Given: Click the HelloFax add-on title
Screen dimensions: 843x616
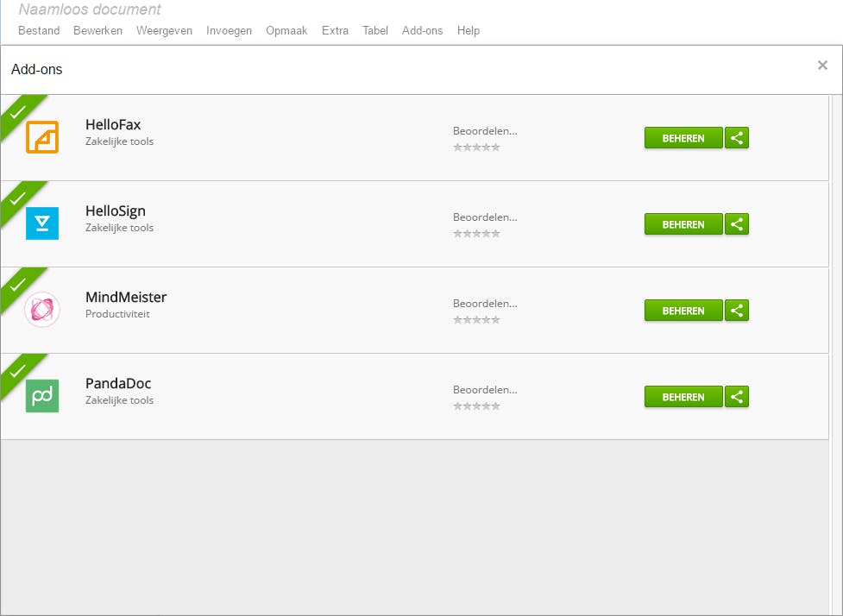Looking at the screenshot, I should pyautogui.click(x=113, y=125).
